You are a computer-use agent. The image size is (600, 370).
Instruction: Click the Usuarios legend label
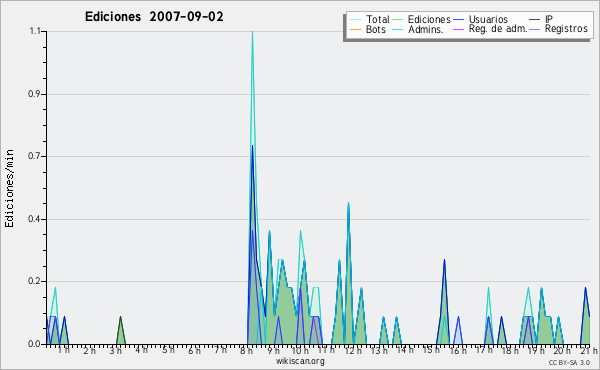(488, 19)
